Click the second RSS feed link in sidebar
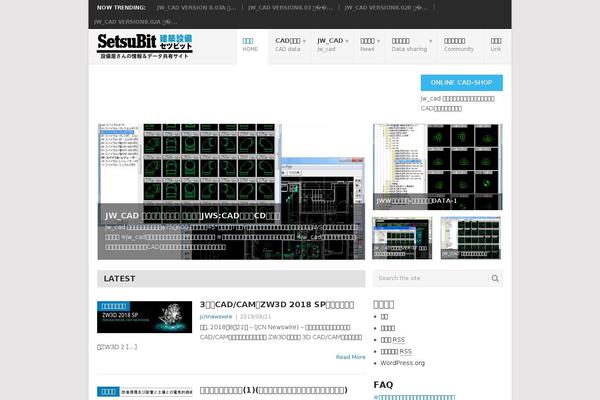 point(396,351)
